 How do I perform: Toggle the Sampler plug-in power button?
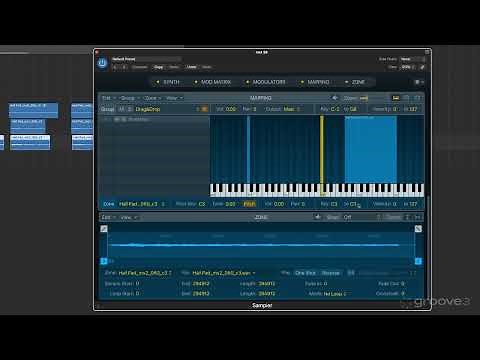coord(102,63)
